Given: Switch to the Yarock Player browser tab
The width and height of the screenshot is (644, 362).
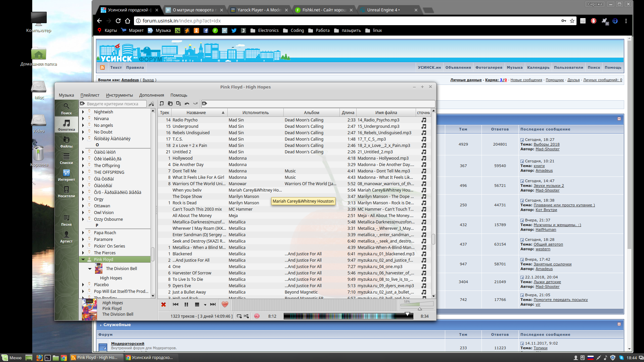Looking at the screenshot, I should coord(259,10).
